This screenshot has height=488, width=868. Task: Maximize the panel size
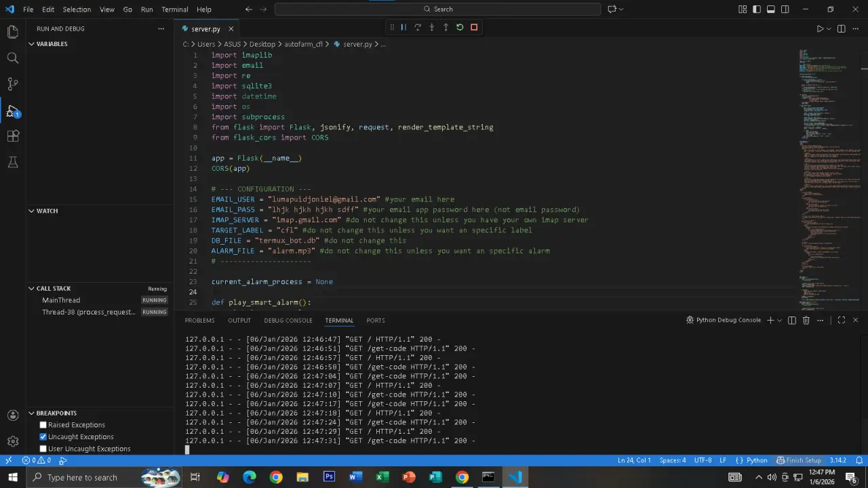click(x=842, y=320)
